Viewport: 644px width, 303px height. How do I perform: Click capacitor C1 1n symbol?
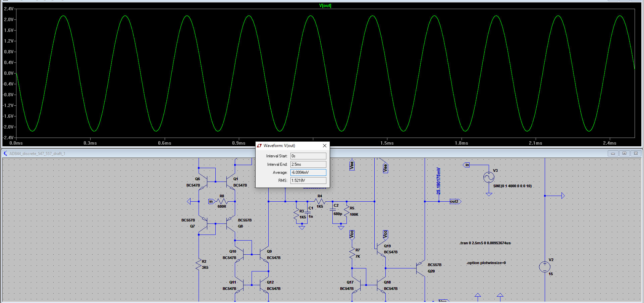coord(308,213)
